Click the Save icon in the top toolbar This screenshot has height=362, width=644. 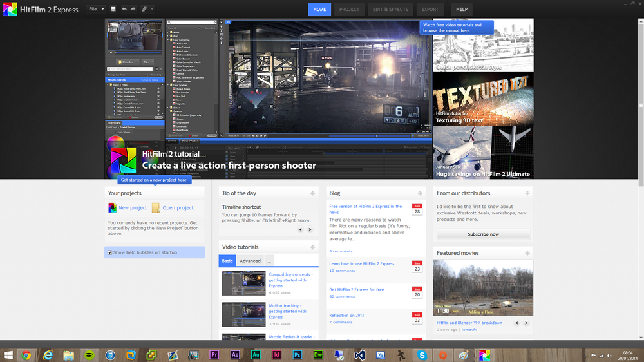(x=113, y=9)
